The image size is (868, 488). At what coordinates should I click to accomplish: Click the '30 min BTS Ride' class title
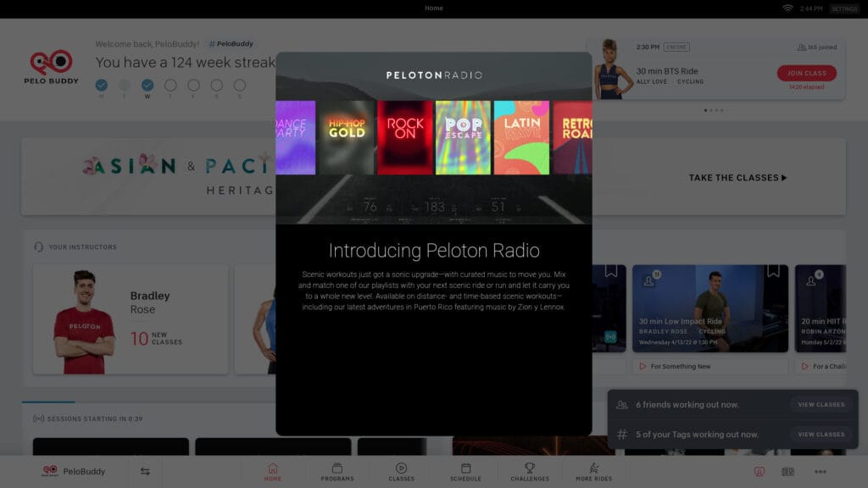click(667, 71)
